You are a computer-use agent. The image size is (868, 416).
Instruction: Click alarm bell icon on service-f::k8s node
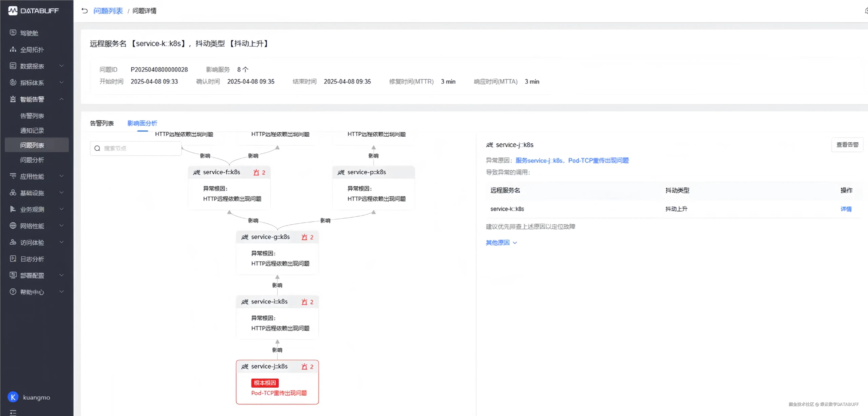(257, 172)
